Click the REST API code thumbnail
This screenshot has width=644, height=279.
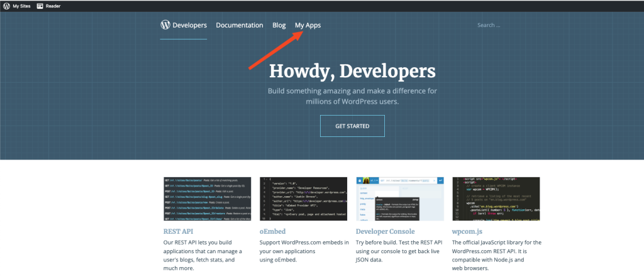tap(207, 199)
